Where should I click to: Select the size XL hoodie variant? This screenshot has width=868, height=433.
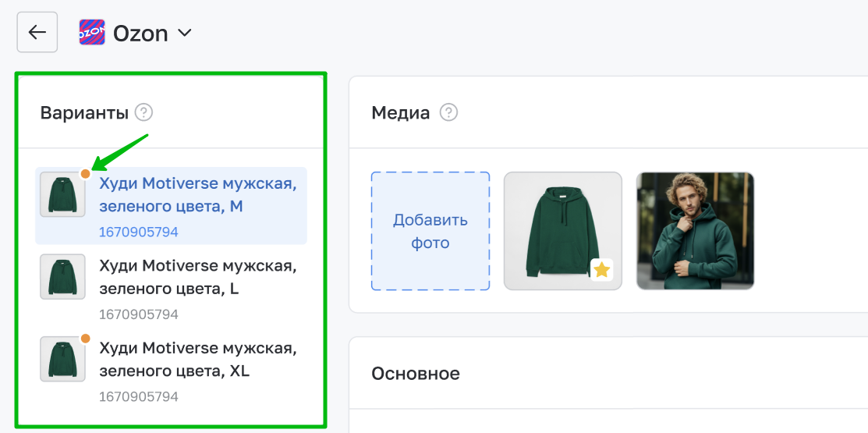(x=197, y=359)
